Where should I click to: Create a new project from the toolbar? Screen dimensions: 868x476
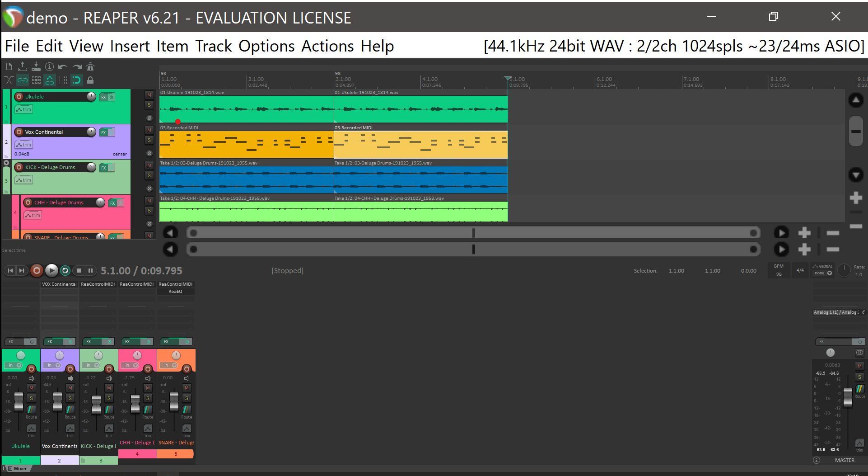9,67
